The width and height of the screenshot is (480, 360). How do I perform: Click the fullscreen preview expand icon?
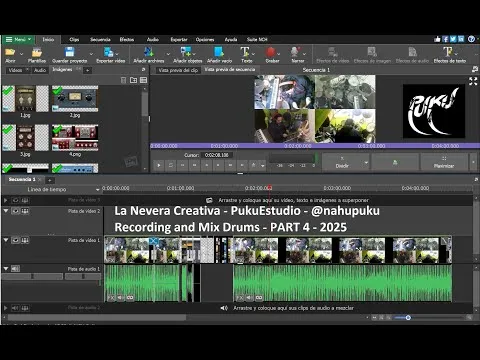tap(473, 81)
